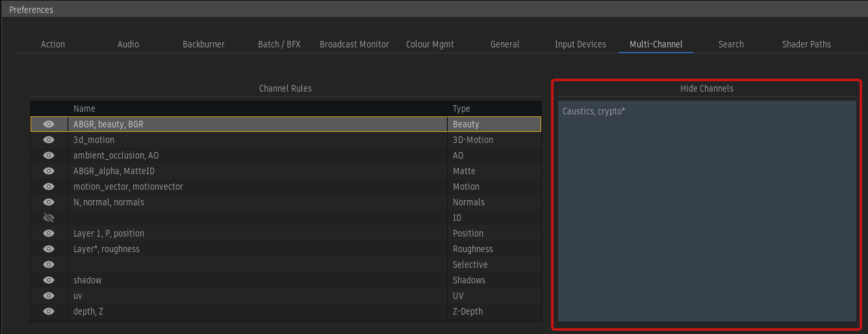
Task: Toggle eye icon for AO rule
Action: coord(49,155)
